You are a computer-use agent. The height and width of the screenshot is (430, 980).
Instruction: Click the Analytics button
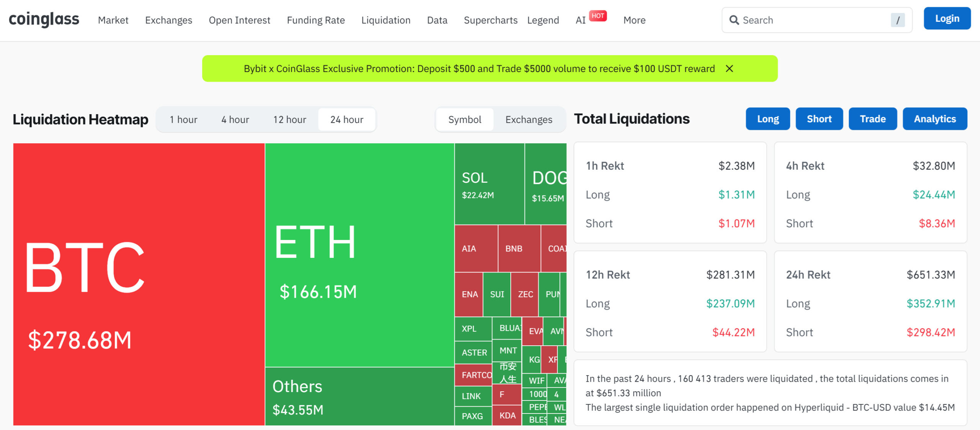click(x=935, y=119)
